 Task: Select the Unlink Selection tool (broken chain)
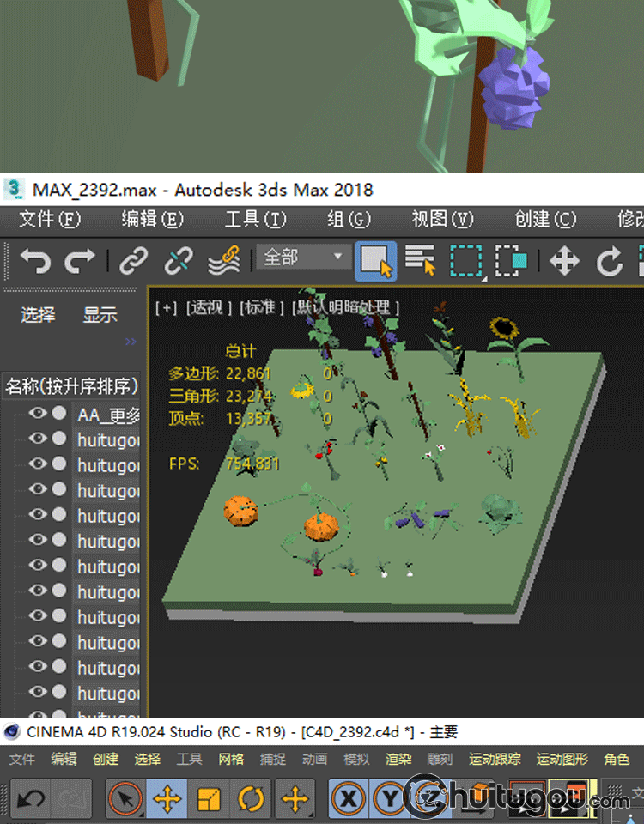click(x=179, y=260)
